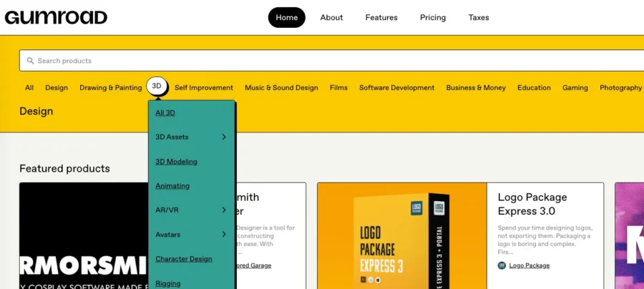
Task: Open the 3D Assets menu item
Action: [191, 137]
